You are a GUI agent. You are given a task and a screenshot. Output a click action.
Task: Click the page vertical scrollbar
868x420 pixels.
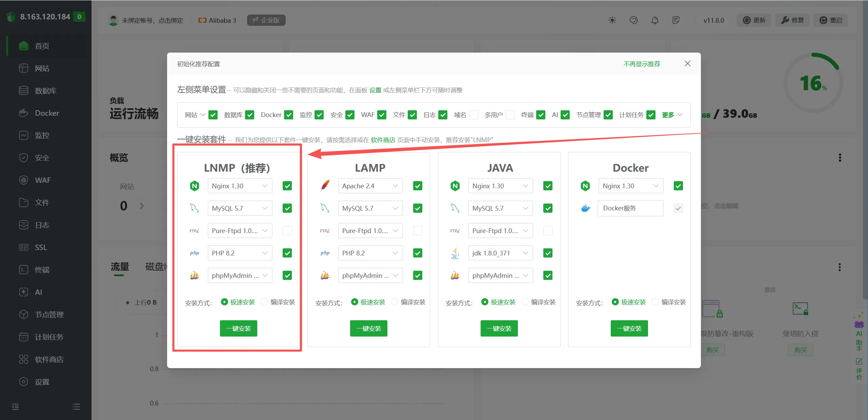[x=865, y=149]
